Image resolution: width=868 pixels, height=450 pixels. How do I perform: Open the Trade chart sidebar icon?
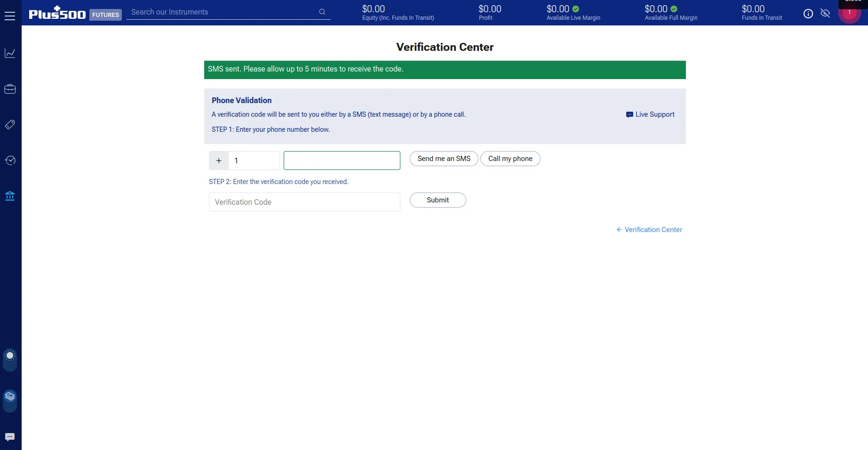(10, 53)
